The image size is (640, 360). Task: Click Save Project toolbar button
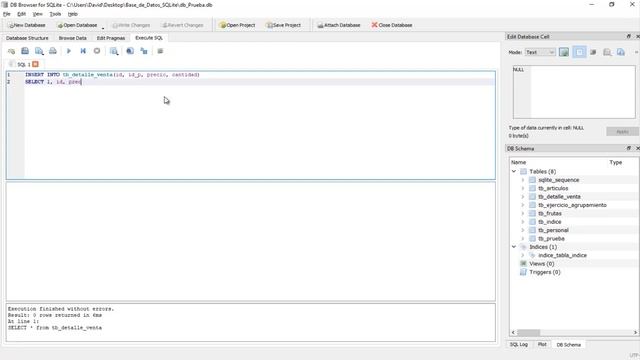[x=283, y=25]
